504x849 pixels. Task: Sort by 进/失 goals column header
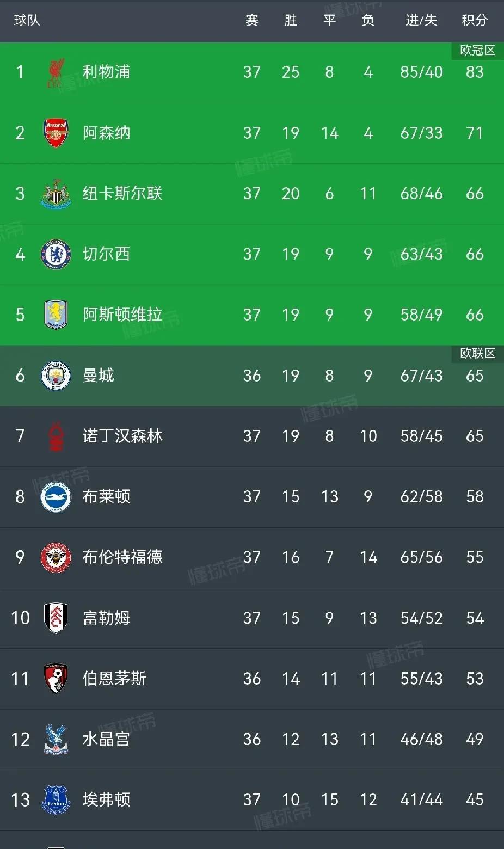pyautogui.click(x=421, y=20)
